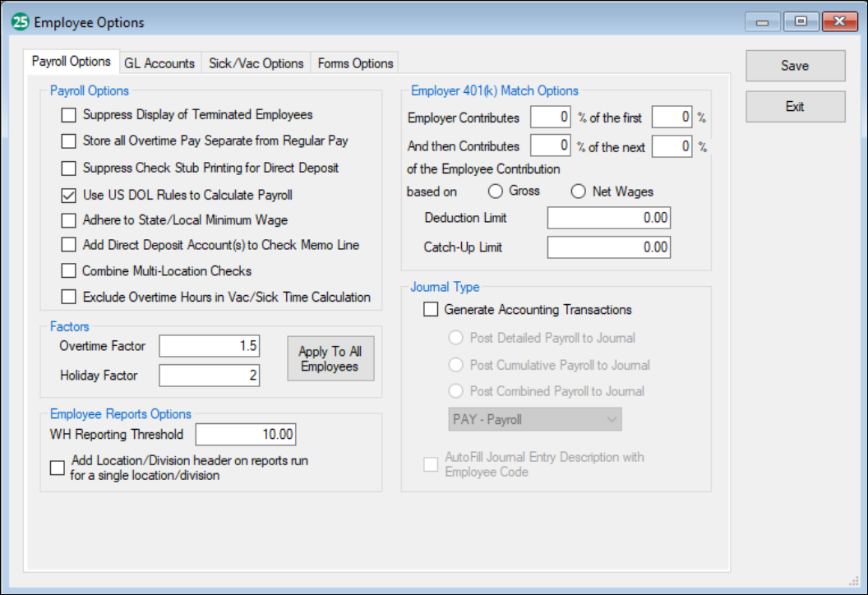Enable Suppress Display of Terminated Employees

pos(68,115)
